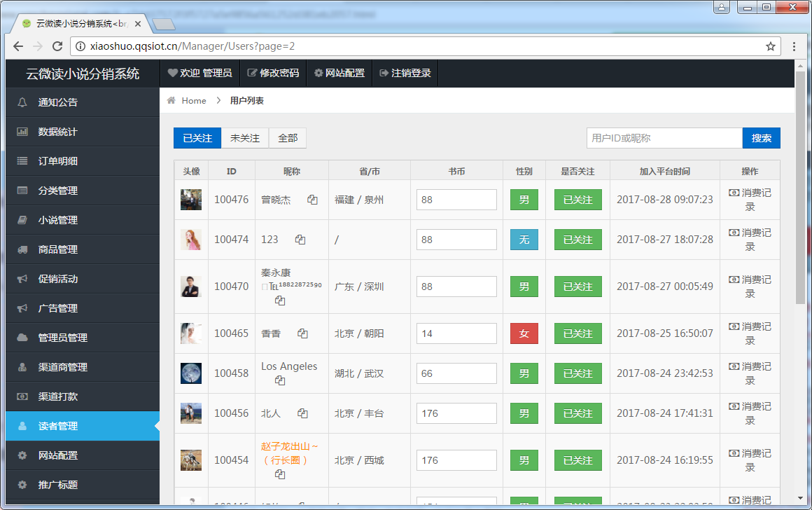The height and width of the screenshot is (510, 812).
Task: Click the copy icon under 秦永康
Action: [x=280, y=301]
